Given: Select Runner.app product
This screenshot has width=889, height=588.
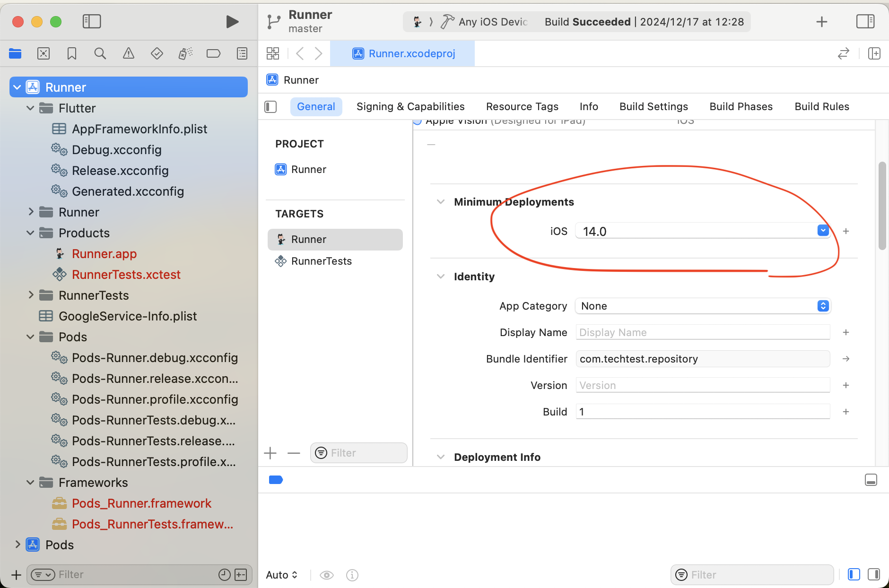Looking at the screenshot, I should (x=104, y=254).
